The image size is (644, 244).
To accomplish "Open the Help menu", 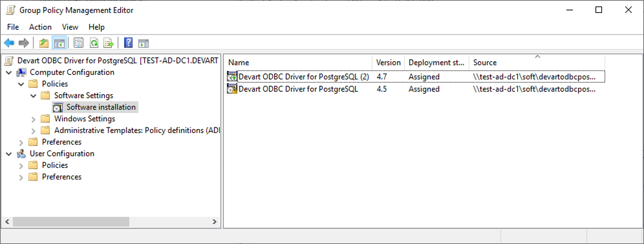I will pos(96,27).
